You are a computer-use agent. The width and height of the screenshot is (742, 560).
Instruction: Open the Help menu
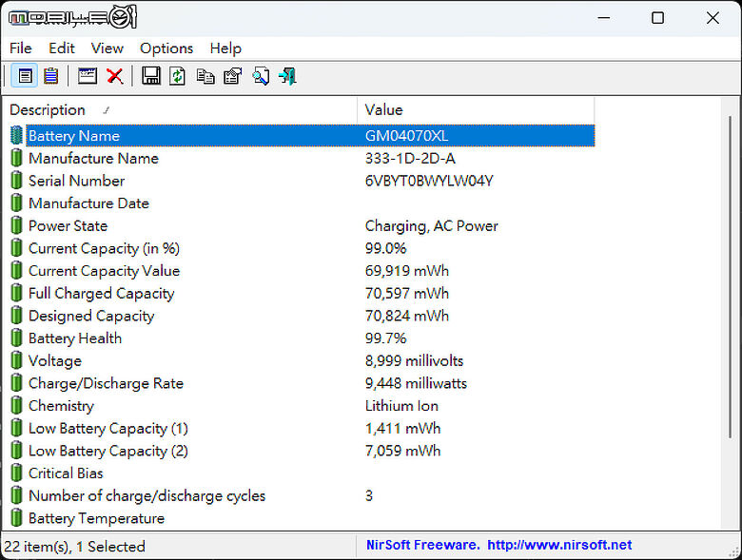(225, 48)
